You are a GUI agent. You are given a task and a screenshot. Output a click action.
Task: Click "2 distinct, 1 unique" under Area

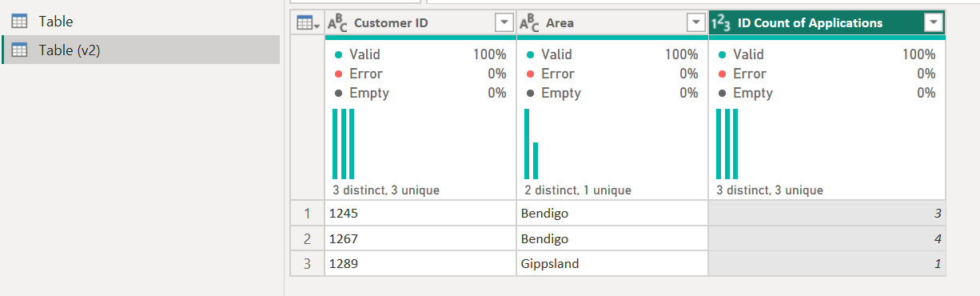click(578, 190)
